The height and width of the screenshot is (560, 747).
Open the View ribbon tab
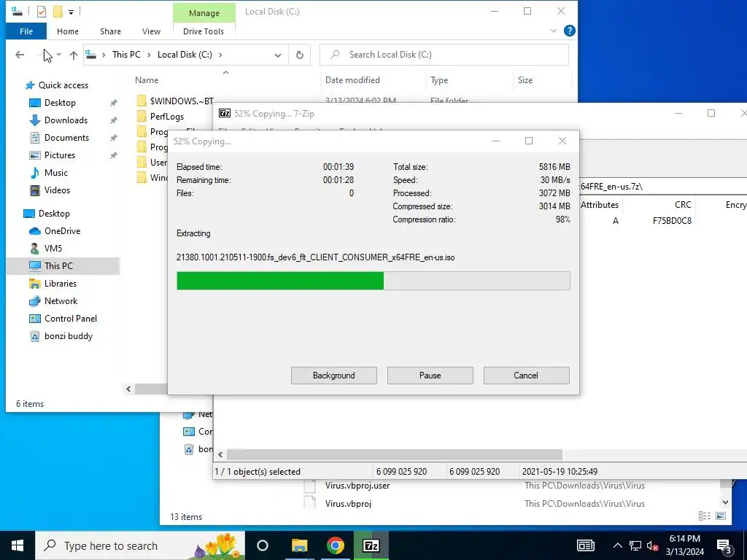pos(151,31)
